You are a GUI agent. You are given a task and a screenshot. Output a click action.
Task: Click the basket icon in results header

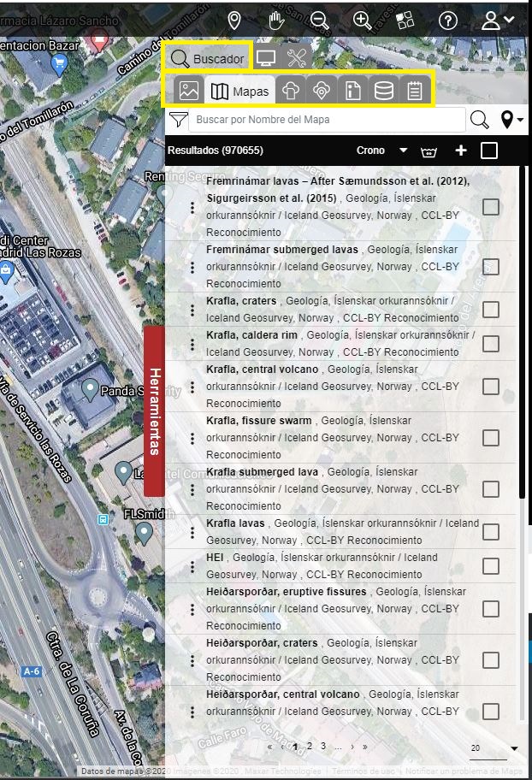pyautogui.click(x=429, y=151)
